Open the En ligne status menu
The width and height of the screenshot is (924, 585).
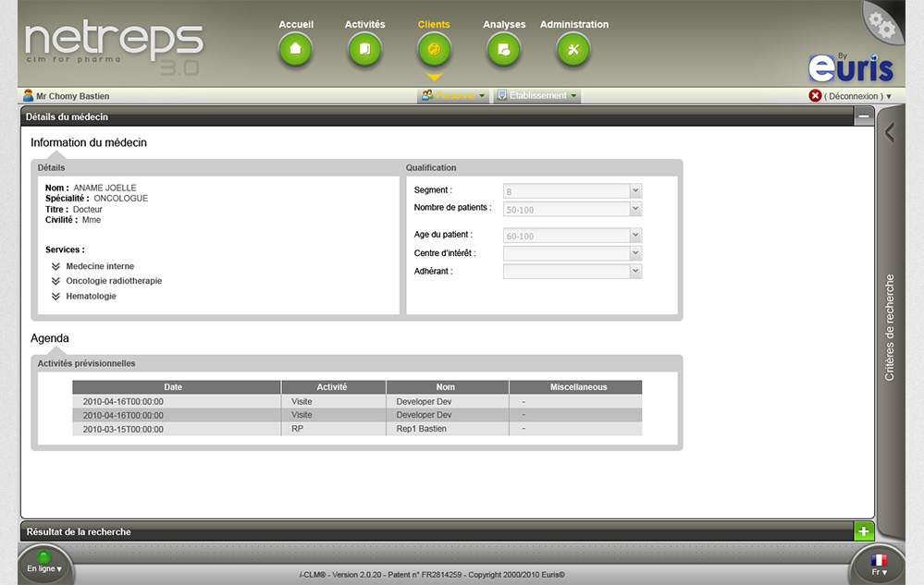pos(44,568)
